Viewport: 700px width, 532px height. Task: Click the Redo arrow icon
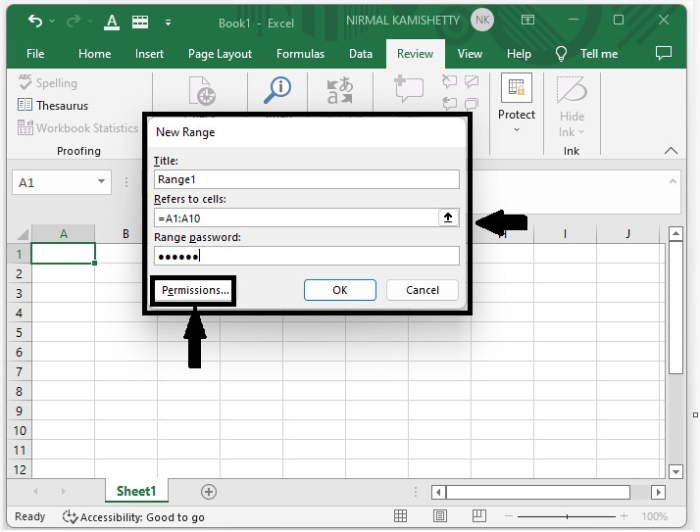coord(73,21)
